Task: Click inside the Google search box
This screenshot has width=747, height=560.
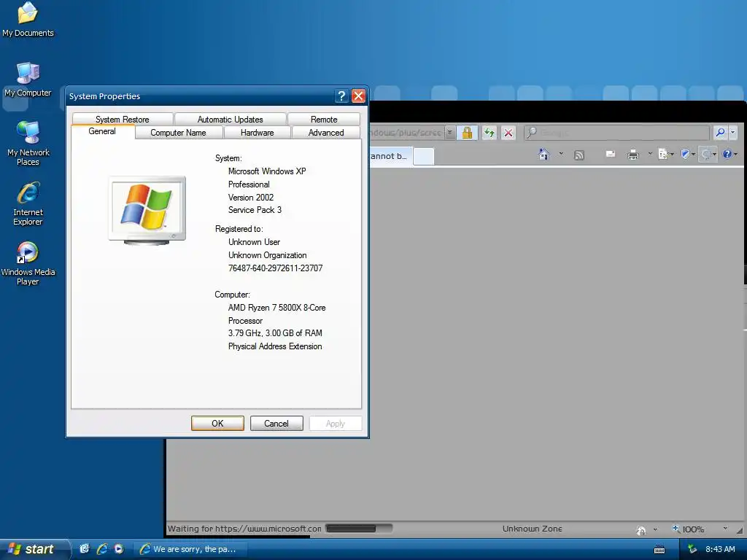Action: (x=617, y=133)
